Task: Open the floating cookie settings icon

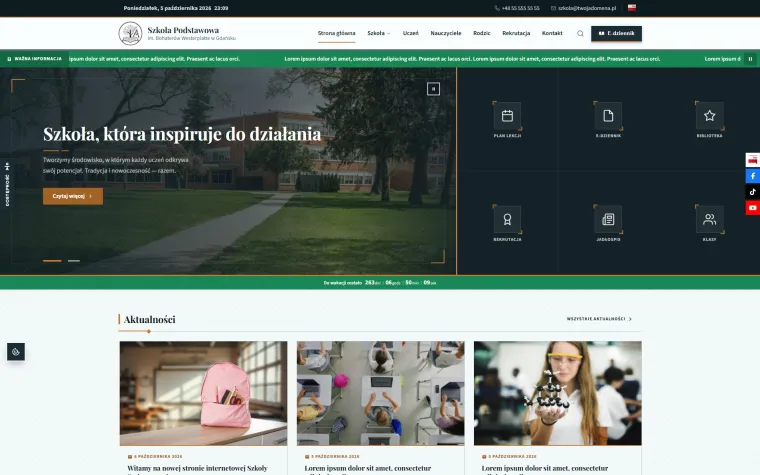Action: (16, 352)
